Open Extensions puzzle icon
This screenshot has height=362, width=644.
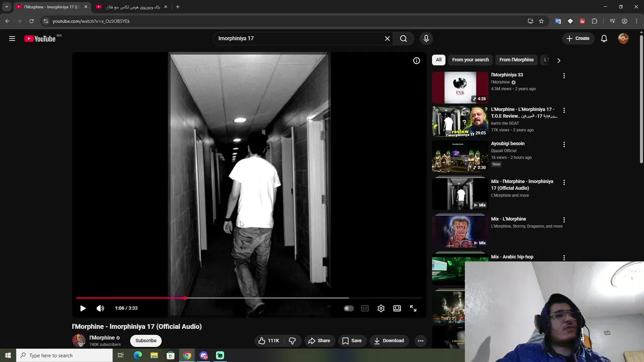(x=594, y=21)
